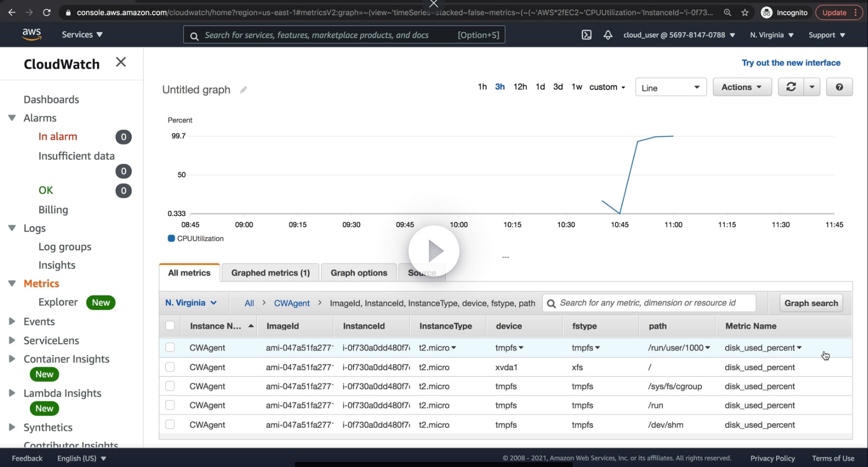Open the Services dropdown menu

click(82, 35)
